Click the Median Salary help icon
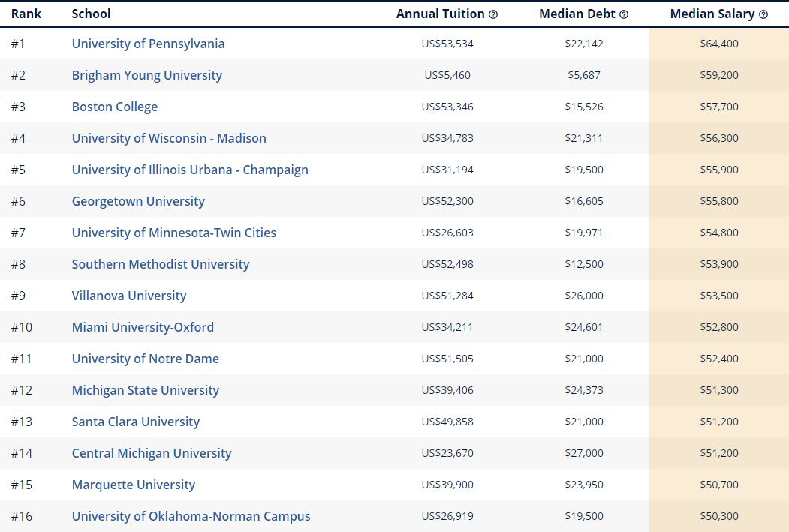This screenshot has height=532, width=789. coord(763,14)
